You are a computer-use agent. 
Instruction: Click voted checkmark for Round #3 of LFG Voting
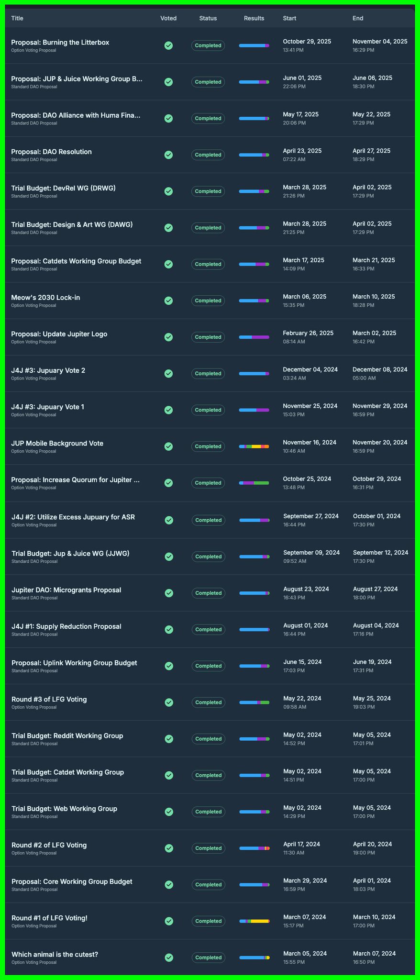tap(168, 702)
